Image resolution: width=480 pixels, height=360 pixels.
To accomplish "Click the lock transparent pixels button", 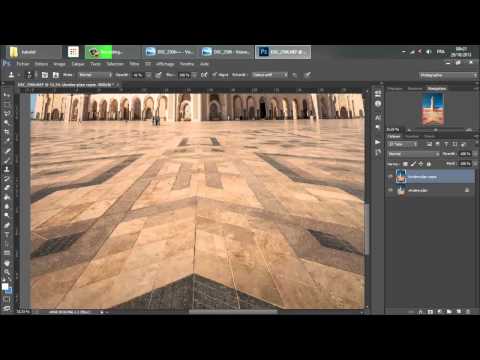I will (x=405, y=164).
